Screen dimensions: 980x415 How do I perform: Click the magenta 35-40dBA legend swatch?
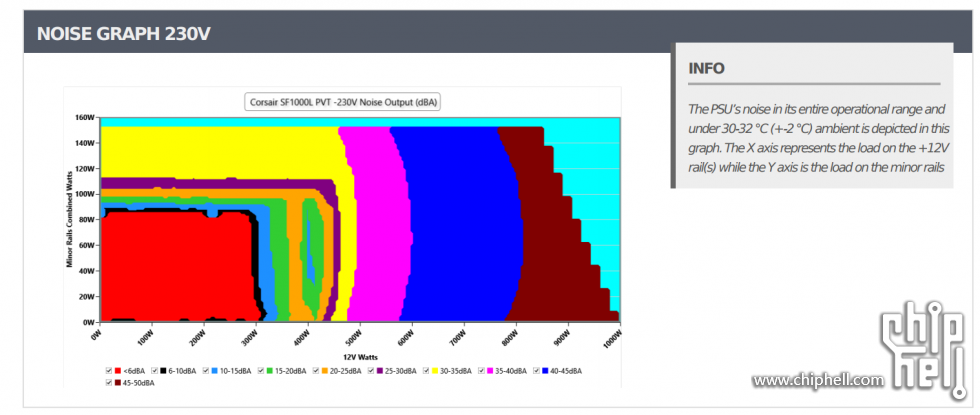click(490, 371)
